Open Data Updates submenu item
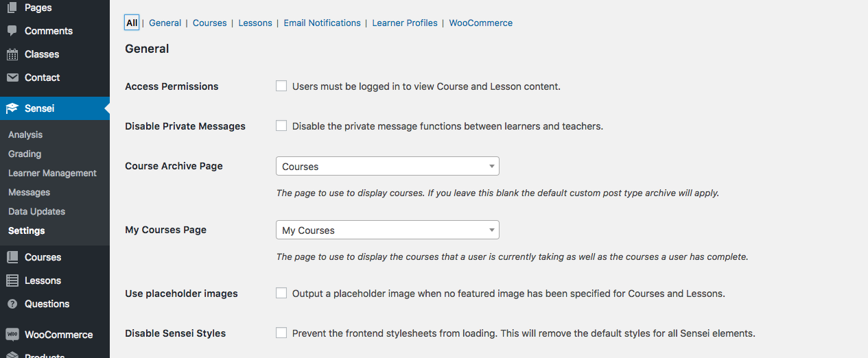 [x=36, y=211]
